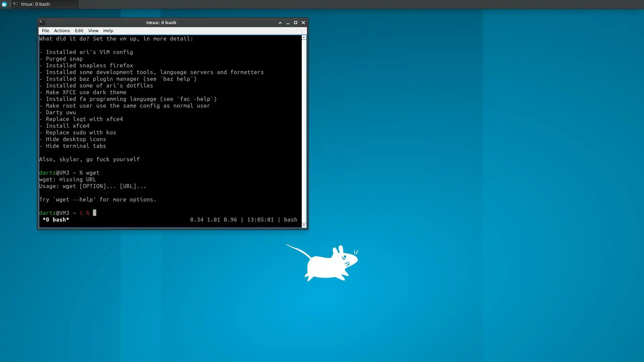Roll up the terminal window with shade arrow
Image resolution: width=644 pixels, height=362 pixels.
coord(280,22)
